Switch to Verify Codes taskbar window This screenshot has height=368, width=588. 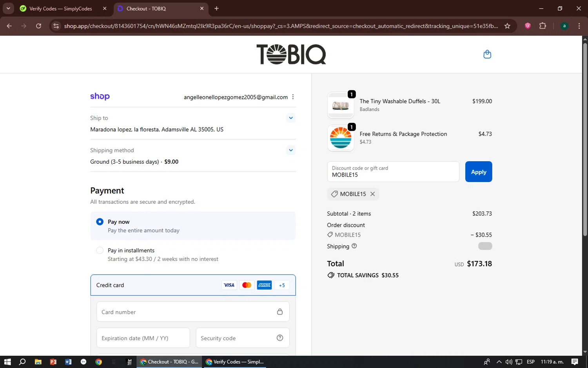coord(234,362)
